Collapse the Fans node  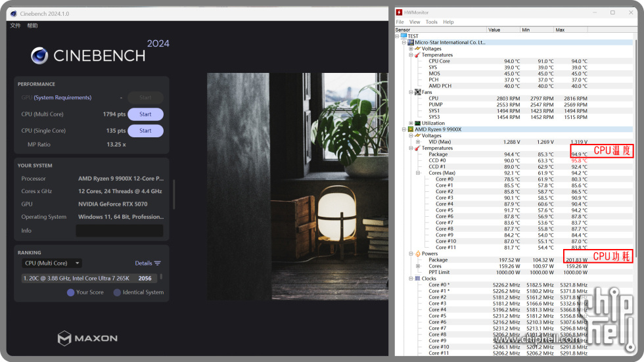click(x=411, y=92)
